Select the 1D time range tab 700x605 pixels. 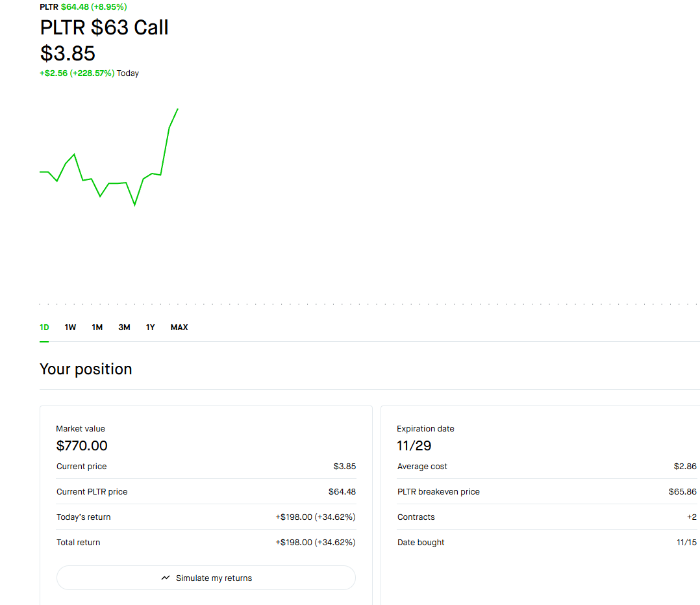[44, 327]
